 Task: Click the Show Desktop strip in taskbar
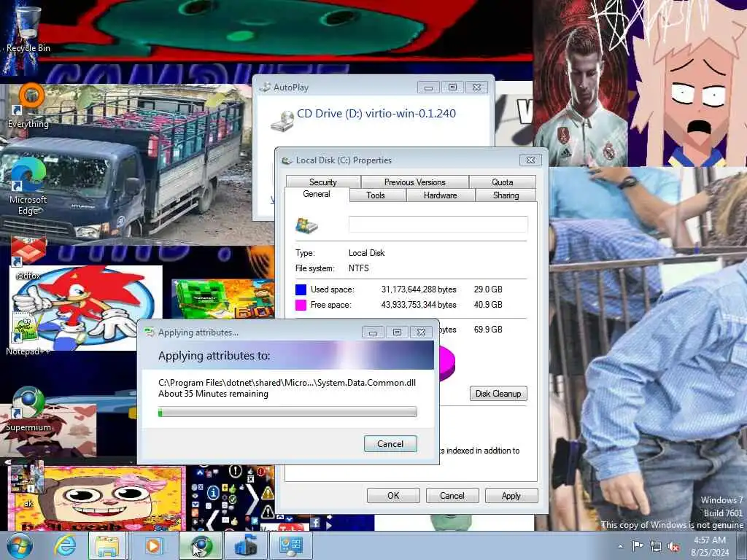742,545
